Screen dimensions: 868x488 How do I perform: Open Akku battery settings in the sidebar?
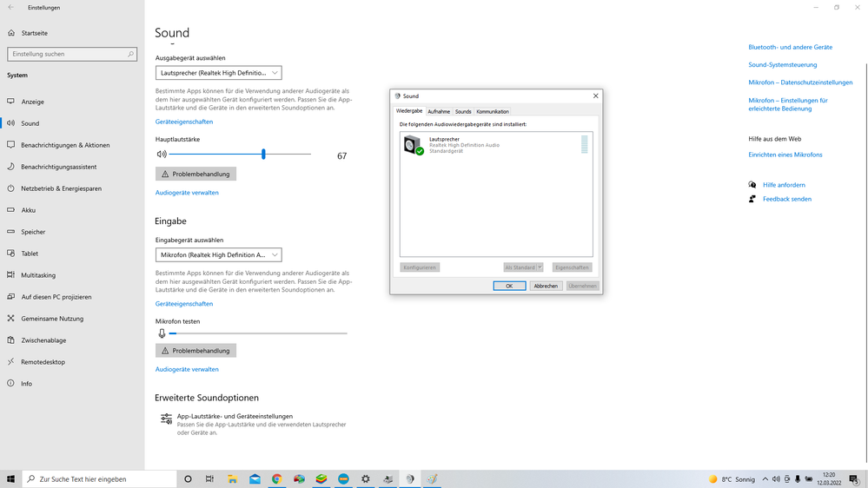point(29,210)
